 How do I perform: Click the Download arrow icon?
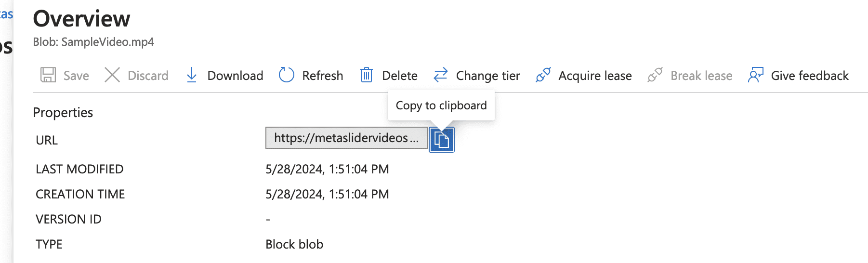[x=192, y=75]
